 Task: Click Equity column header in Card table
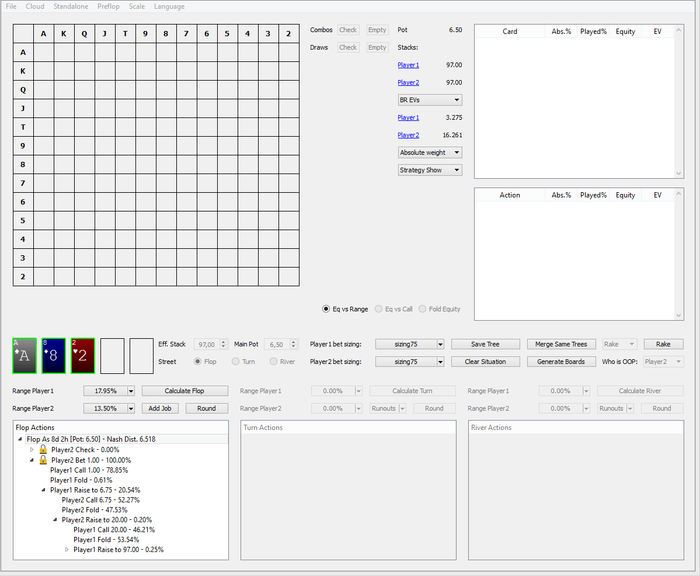pyautogui.click(x=625, y=32)
